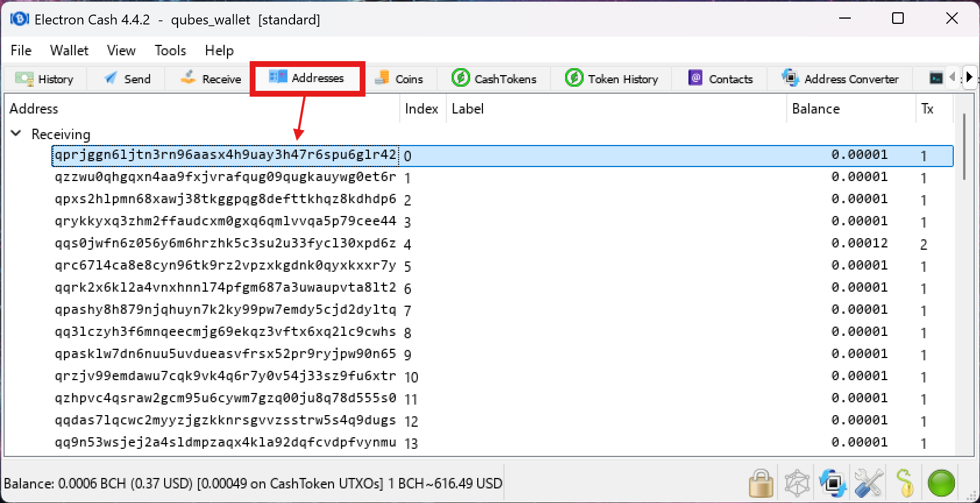The width and height of the screenshot is (980, 503).
Task: Collapse the Receiving address group
Action: [16, 134]
